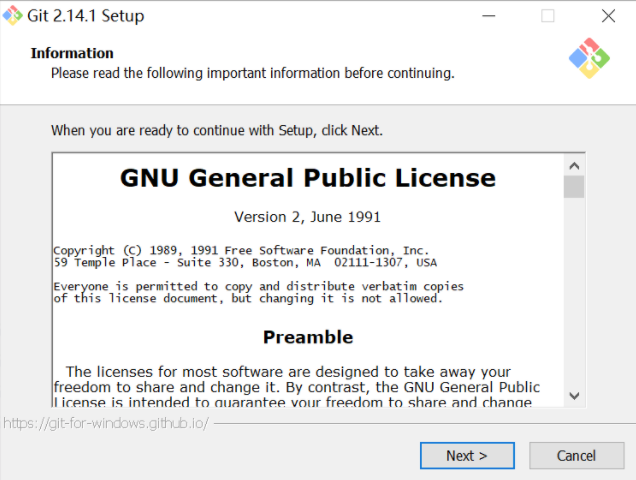Click the "Everyone is permitted to copy" line
636x480 pixels.
[258, 286]
